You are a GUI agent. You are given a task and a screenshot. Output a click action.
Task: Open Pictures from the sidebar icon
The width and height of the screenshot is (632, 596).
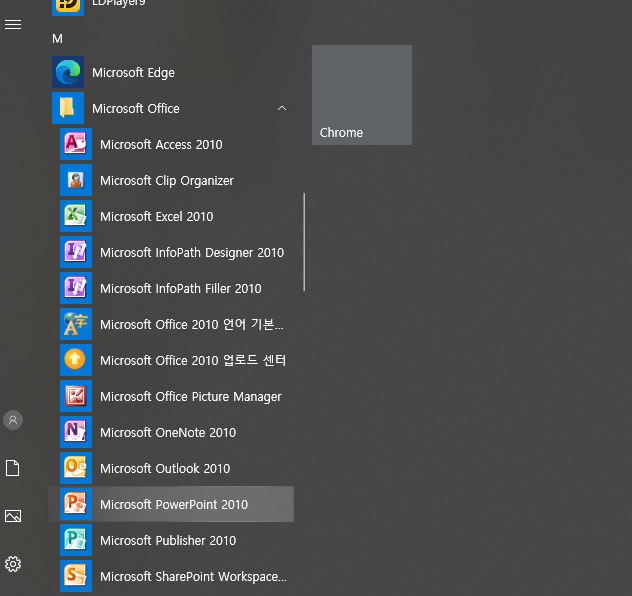13,516
